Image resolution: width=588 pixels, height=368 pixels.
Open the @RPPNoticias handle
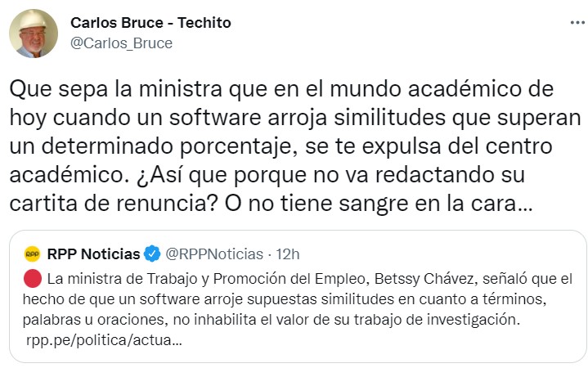coord(214,254)
